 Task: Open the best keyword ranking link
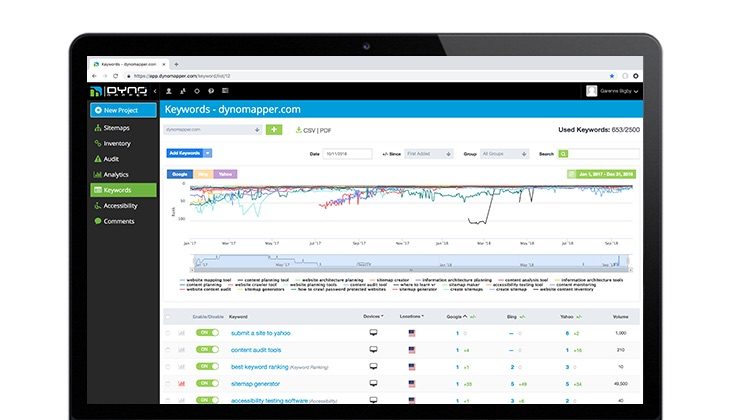(260, 367)
